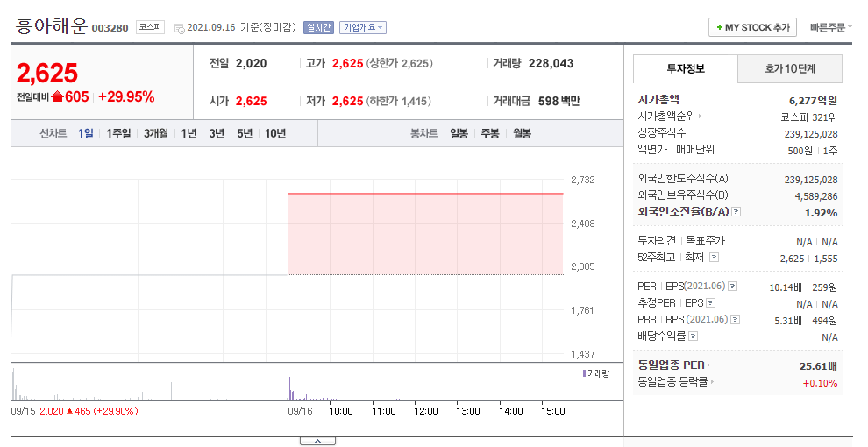Open the 기업개요 dropdown

coord(363,27)
